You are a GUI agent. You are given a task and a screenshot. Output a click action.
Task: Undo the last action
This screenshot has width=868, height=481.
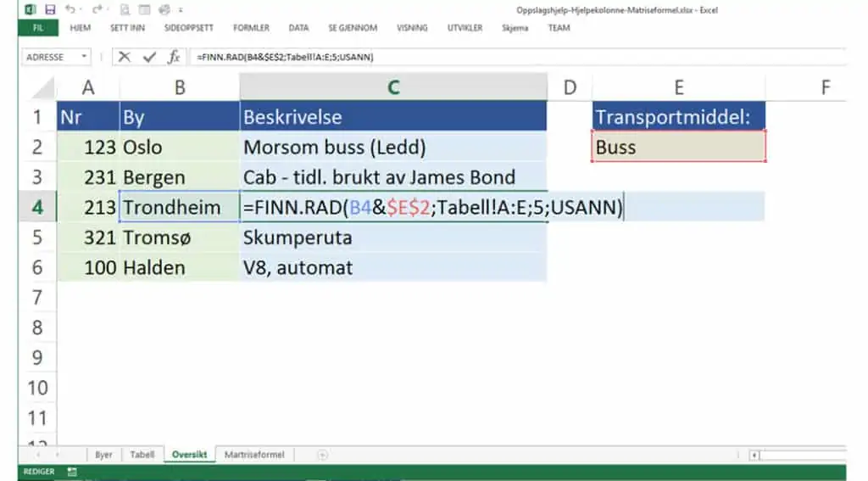click(70, 8)
